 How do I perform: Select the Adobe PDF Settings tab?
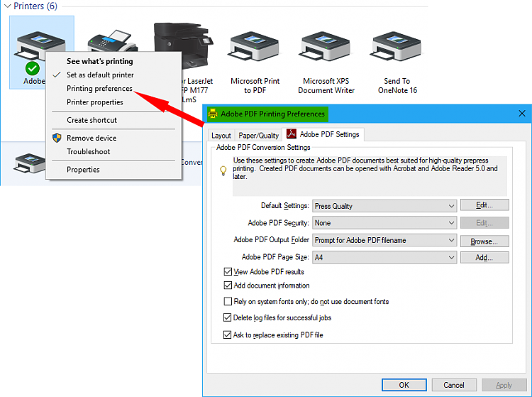click(x=323, y=134)
